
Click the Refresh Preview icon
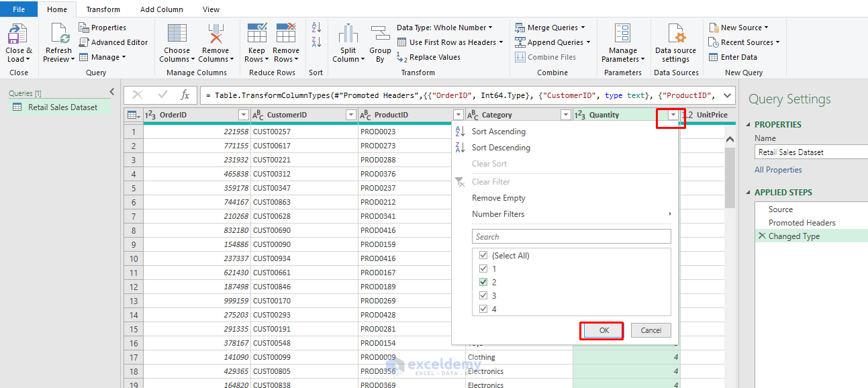60,34
